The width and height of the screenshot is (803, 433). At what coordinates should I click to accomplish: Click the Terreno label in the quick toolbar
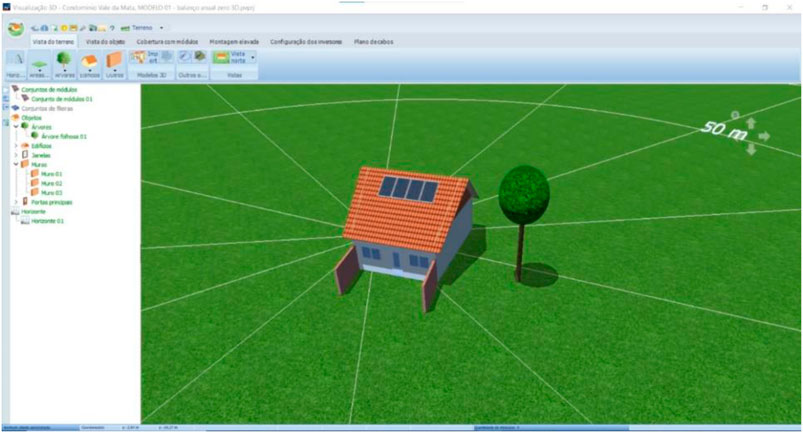tap(142, 28)
